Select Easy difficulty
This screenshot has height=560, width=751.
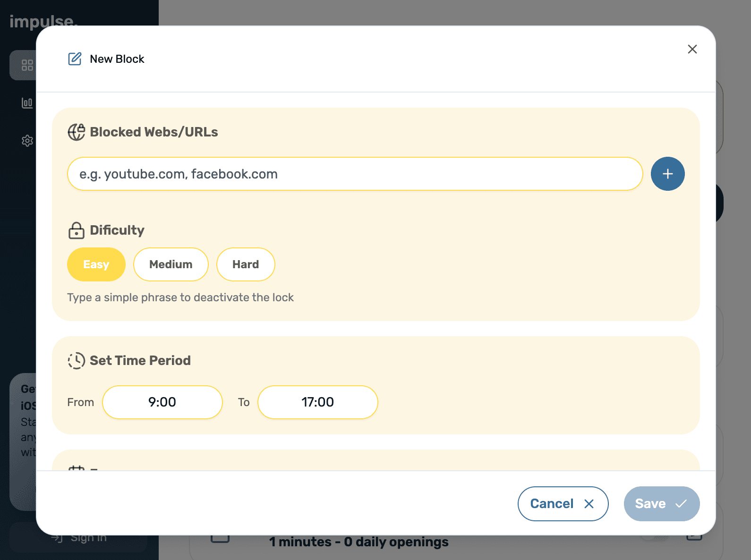(x=96, y=264)
